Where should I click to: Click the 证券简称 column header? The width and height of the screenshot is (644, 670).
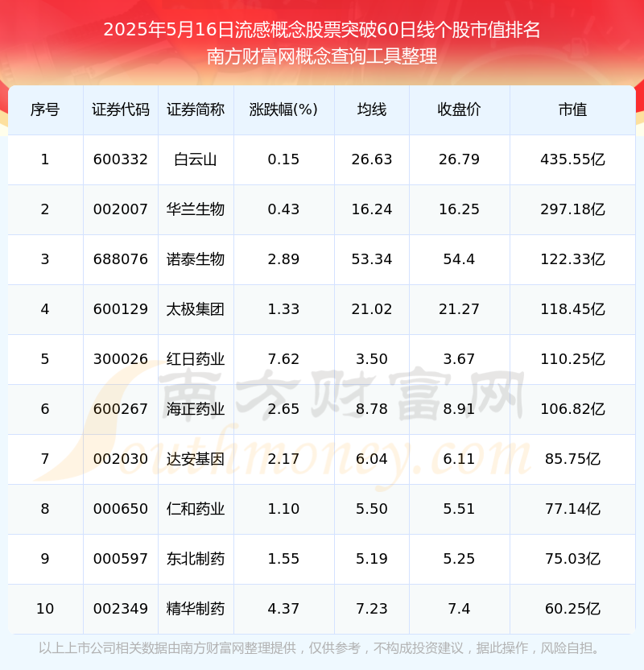(x=196, y=110)
